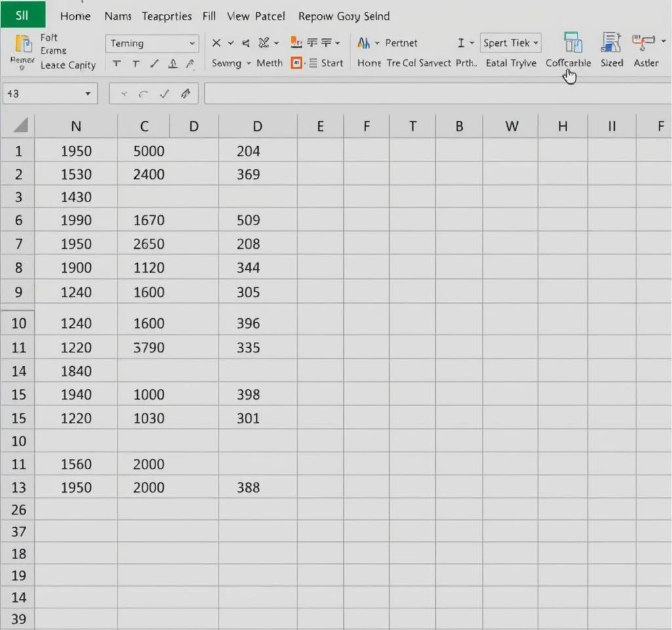
Task: Click the underlined A font icon
Action: coord(173,64)
